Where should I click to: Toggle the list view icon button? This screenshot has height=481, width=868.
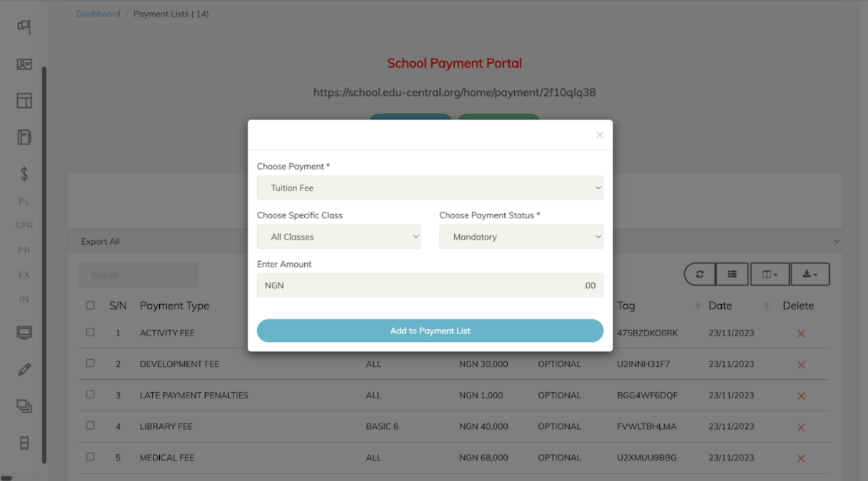[732, 274]
